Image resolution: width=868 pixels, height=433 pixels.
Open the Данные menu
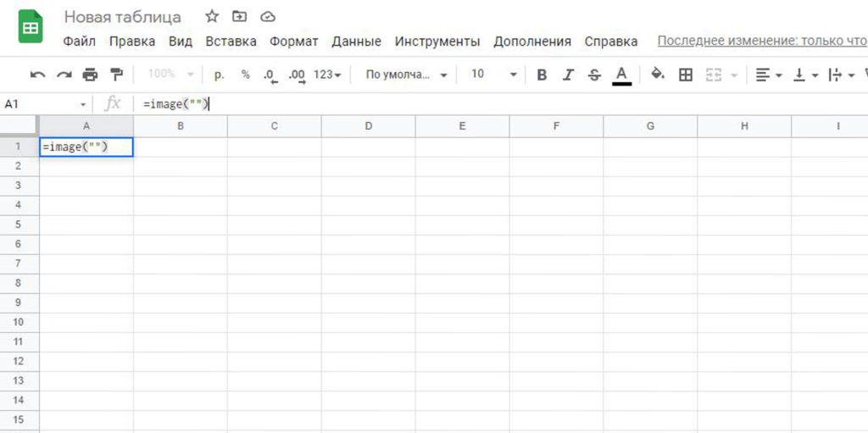coord(356,42)
